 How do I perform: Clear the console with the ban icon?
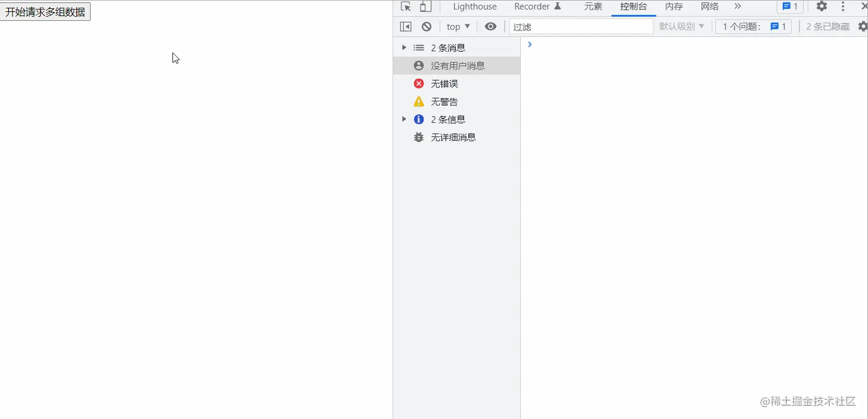tap(427, 26)
